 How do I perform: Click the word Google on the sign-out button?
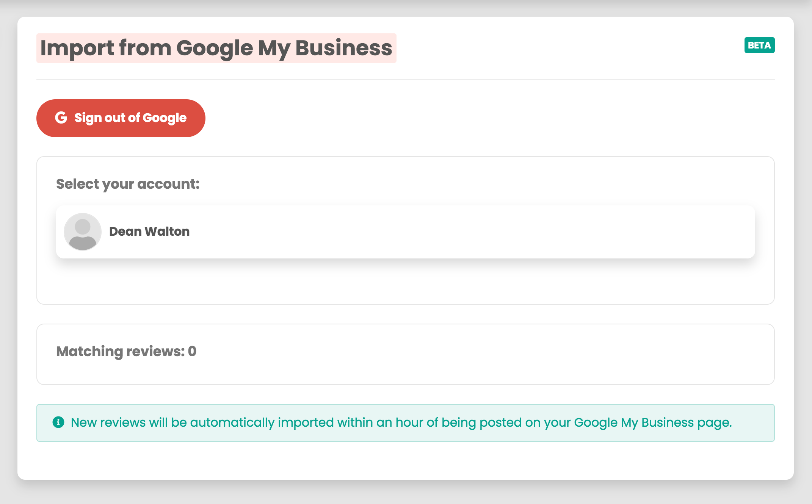pyautogui.click(x=165, y=118)
